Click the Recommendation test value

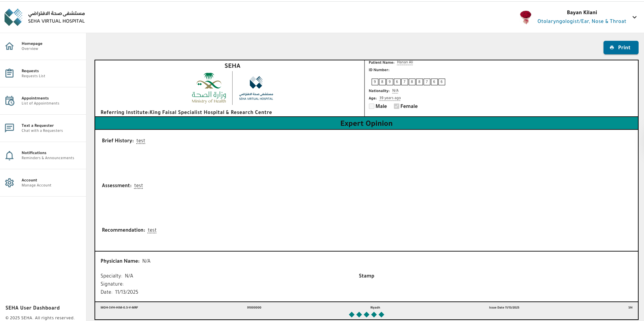[152, 230]
